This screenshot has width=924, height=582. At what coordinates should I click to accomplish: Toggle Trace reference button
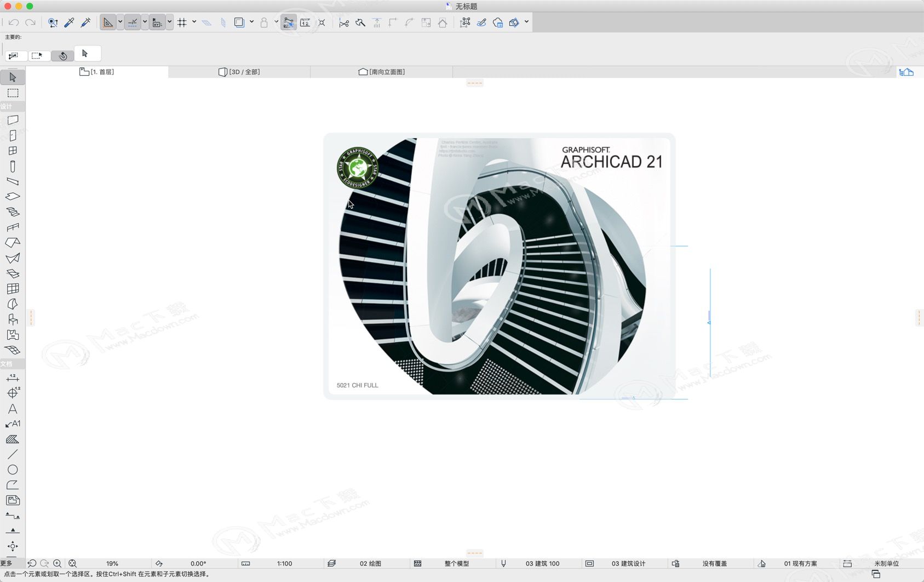(x=239, y=22)
